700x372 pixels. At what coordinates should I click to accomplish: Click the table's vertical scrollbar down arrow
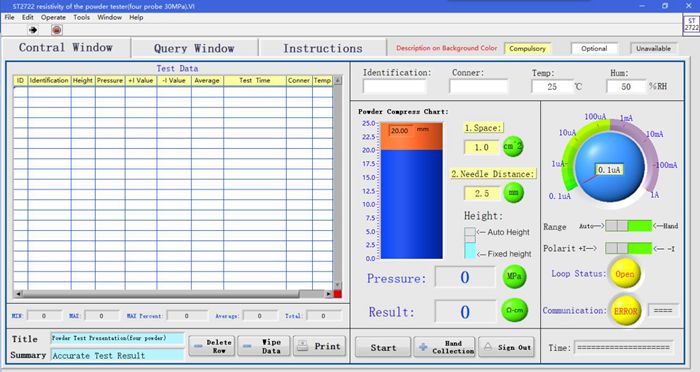pyautogui.click(x=338, y=285)
